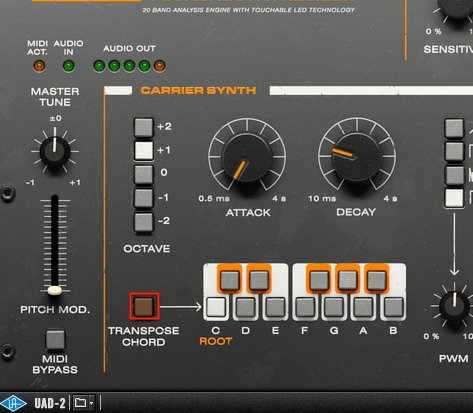
Task: Click the CARRIER SYNTH heading
Action: pos(198,91)
